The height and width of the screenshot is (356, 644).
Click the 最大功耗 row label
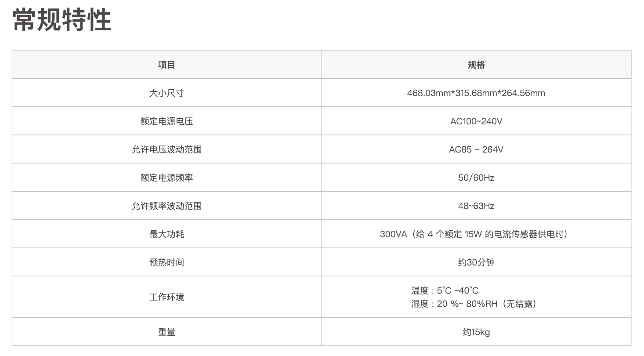[x=166, y=234]
